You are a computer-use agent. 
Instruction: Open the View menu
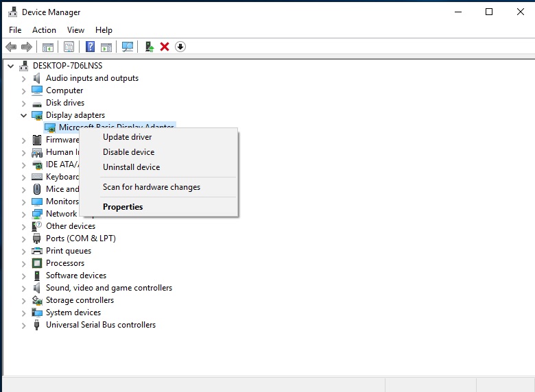point(75,30)
